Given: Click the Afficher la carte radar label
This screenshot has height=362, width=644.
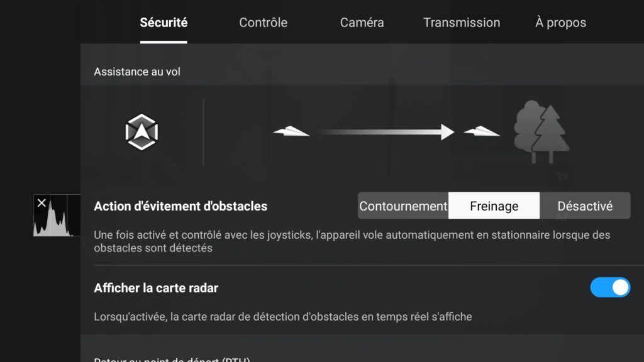Looking at the screenshot, I should [156, 288].
